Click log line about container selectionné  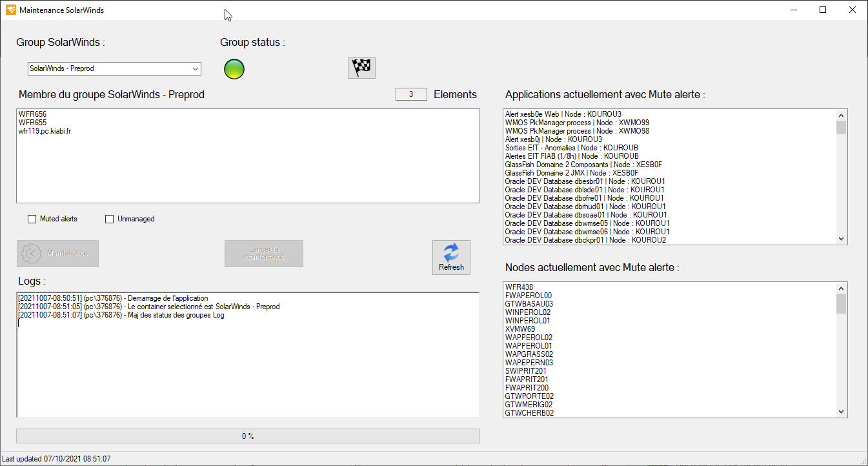149,307
